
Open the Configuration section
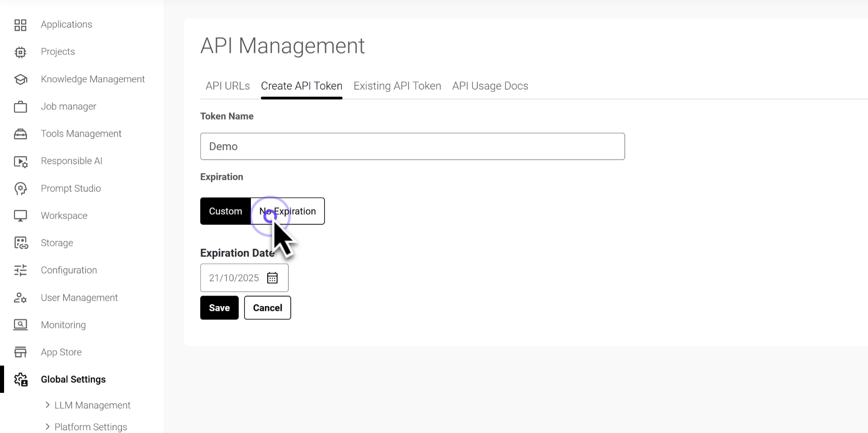[x=69, y=270]
